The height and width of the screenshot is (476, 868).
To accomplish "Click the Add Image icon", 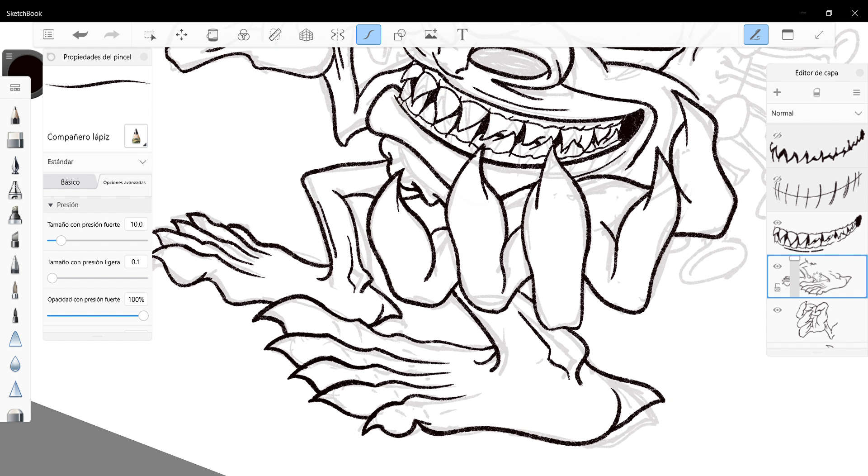I will (431, 35).
